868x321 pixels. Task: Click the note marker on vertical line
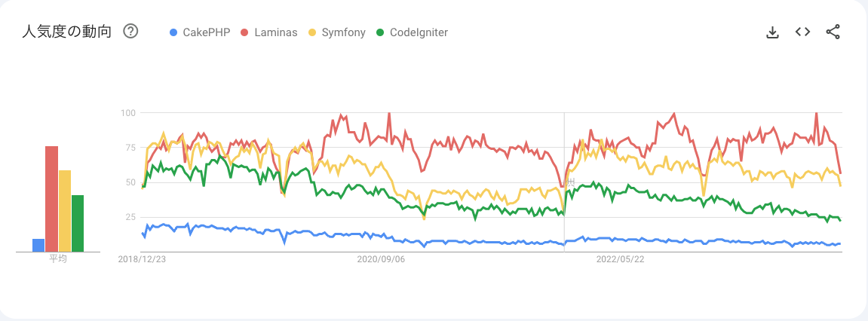click(x=571, y=182)
